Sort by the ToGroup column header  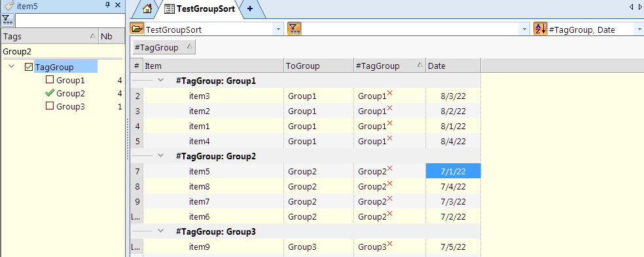point(319,66)
